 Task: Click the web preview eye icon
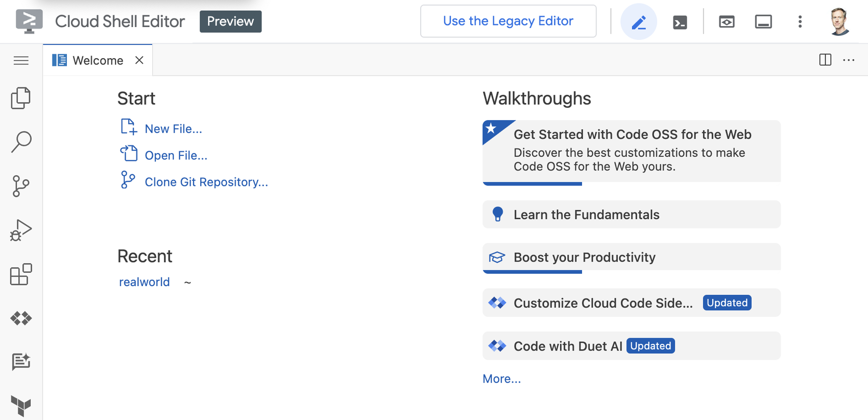[727, 22]
